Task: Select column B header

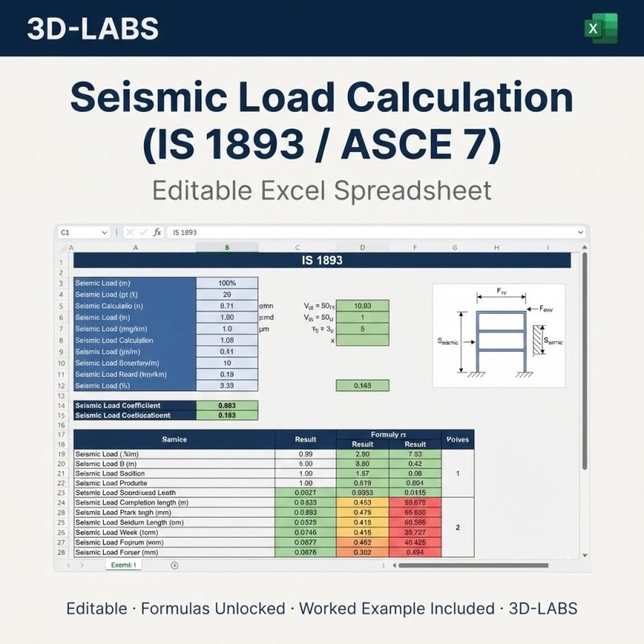Action: [x=227, y=248]
